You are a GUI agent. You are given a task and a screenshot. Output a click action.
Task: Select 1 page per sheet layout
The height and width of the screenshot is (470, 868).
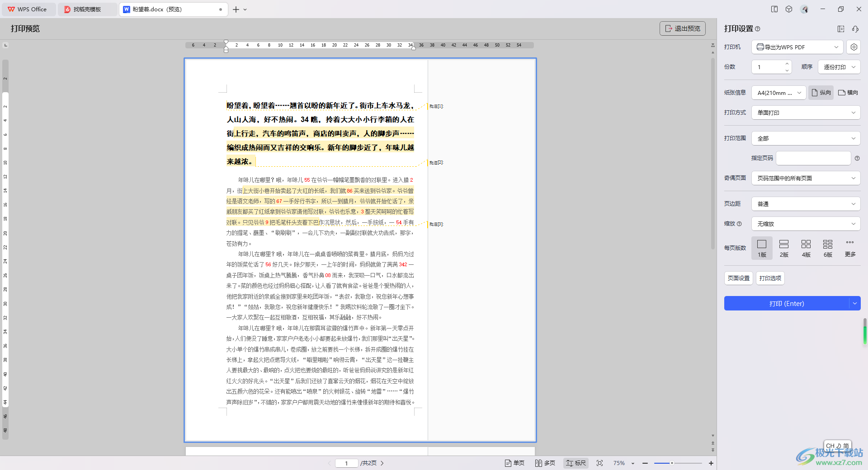pos(762,248)
